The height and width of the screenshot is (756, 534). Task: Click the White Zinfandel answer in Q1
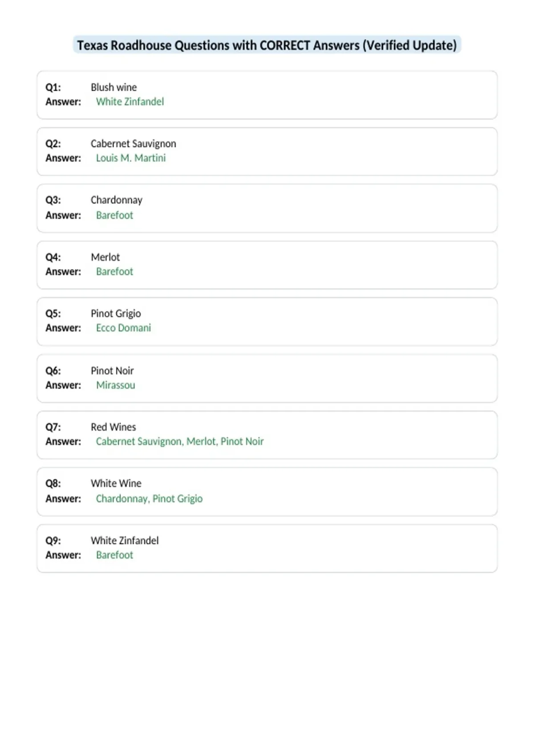point(130,102)
